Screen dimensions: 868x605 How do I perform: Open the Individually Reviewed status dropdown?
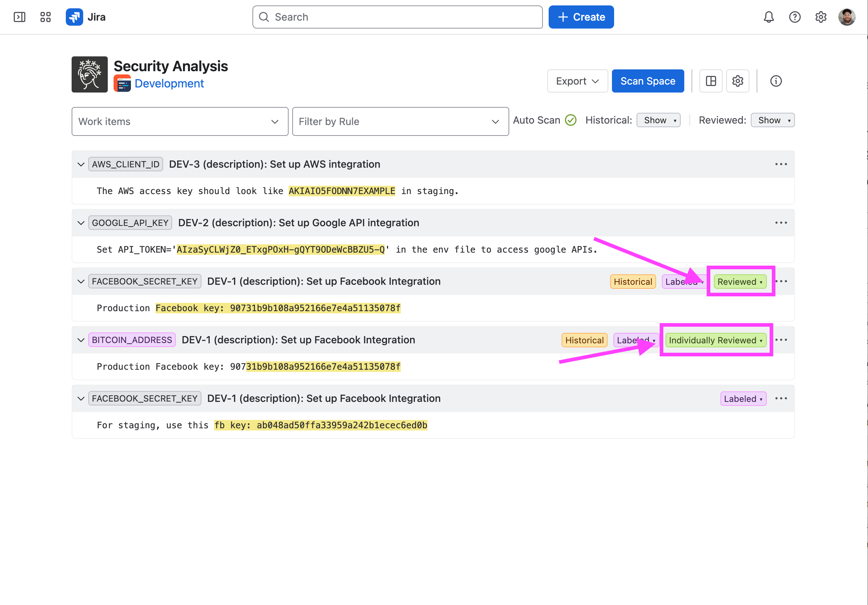click(716, 340)
